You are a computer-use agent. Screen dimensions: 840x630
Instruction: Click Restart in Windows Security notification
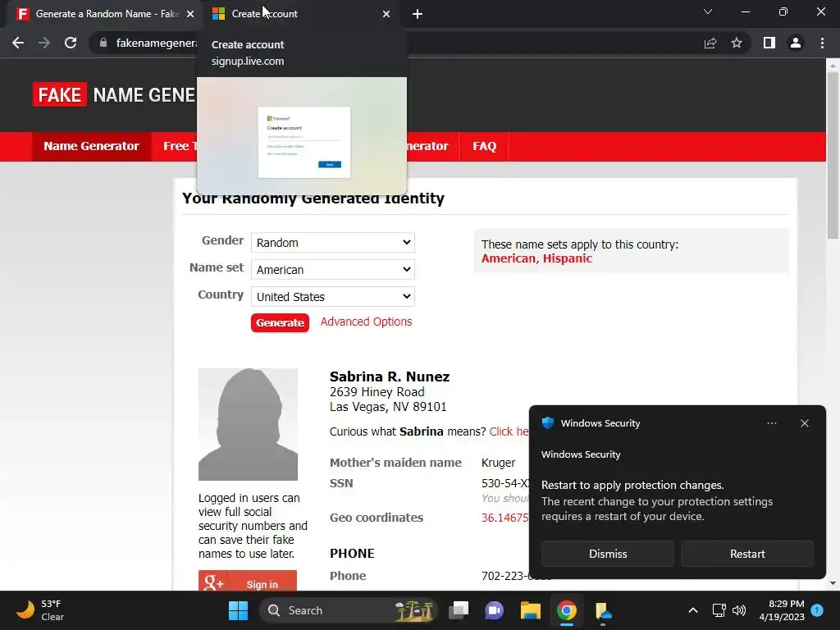point(747,554)
